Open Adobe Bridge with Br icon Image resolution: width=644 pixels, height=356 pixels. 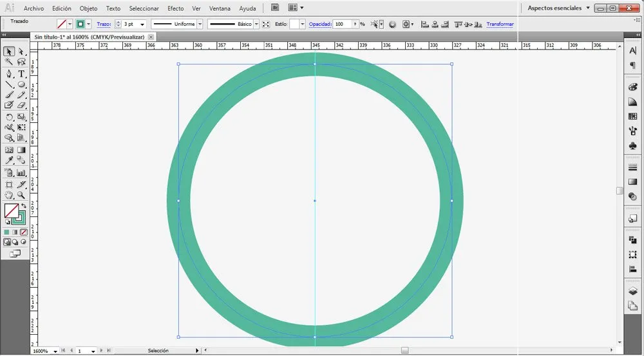pos(275,8)
